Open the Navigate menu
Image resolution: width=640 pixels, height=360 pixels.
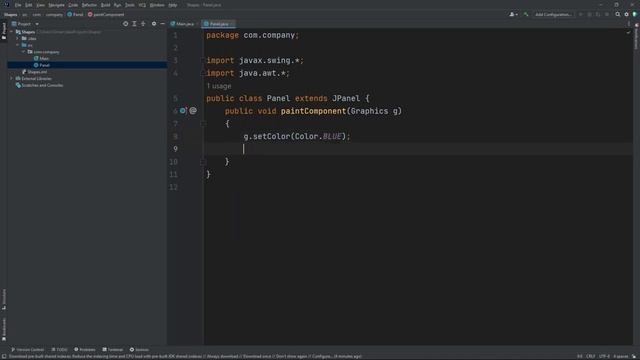pyautogui.click(x=56, y=5)
